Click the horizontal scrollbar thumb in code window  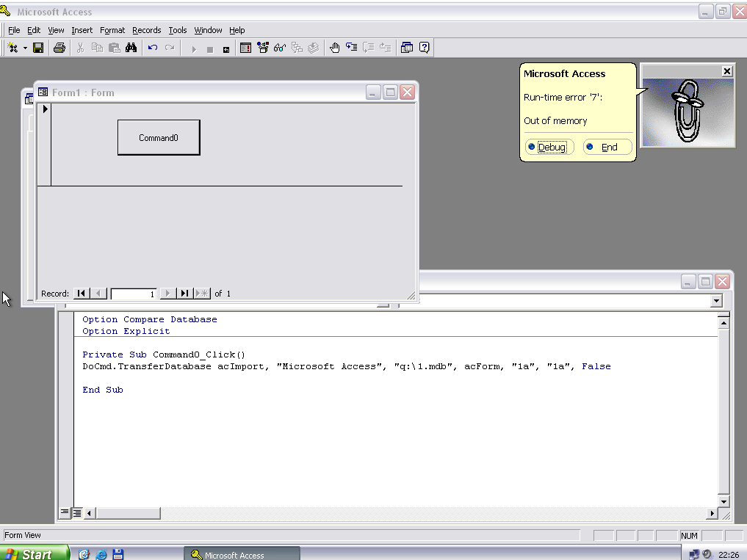click(128, 513)
